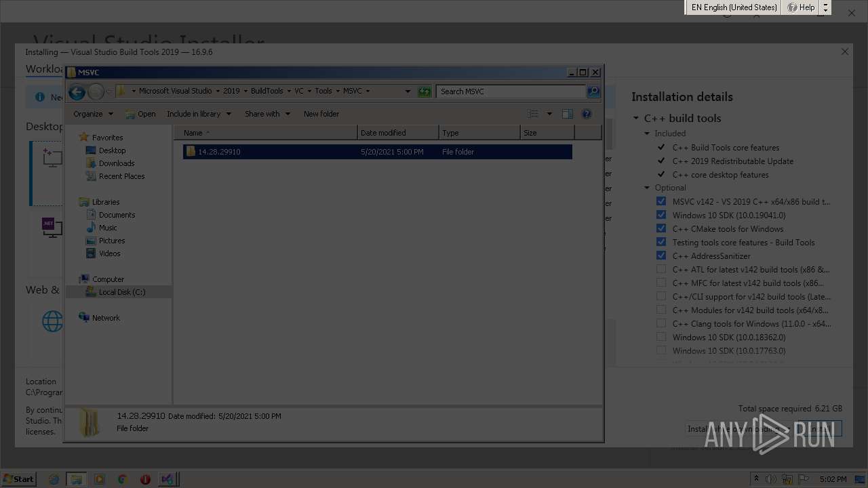Check C++ Clang tools for Windows

pos(661,323)
